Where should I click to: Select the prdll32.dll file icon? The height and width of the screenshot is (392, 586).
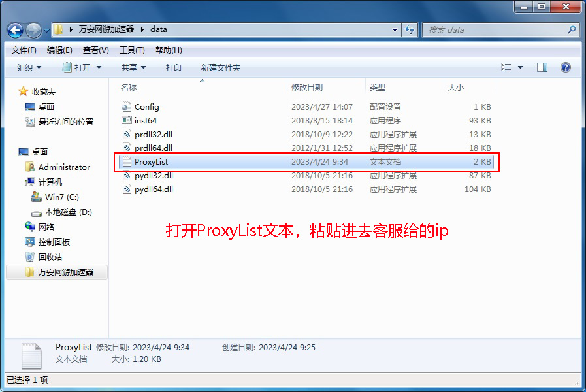(x=127, y=134)
